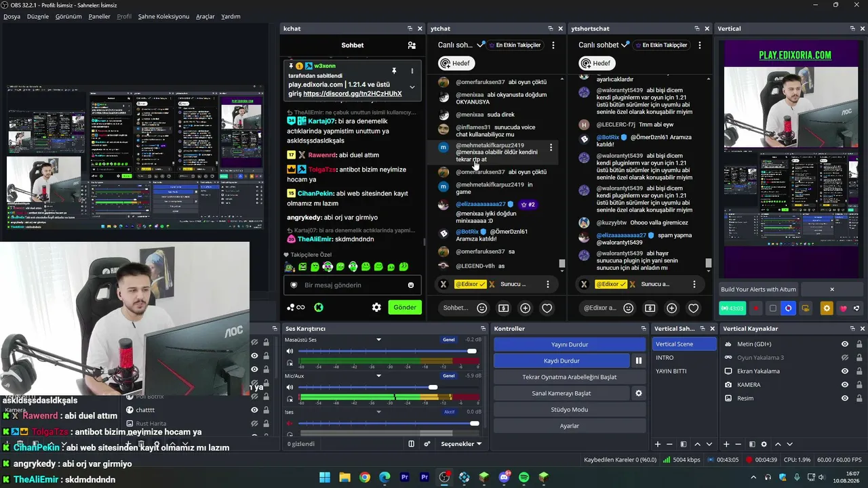Open ytshortschat header three-dot menu

point(700,45)
